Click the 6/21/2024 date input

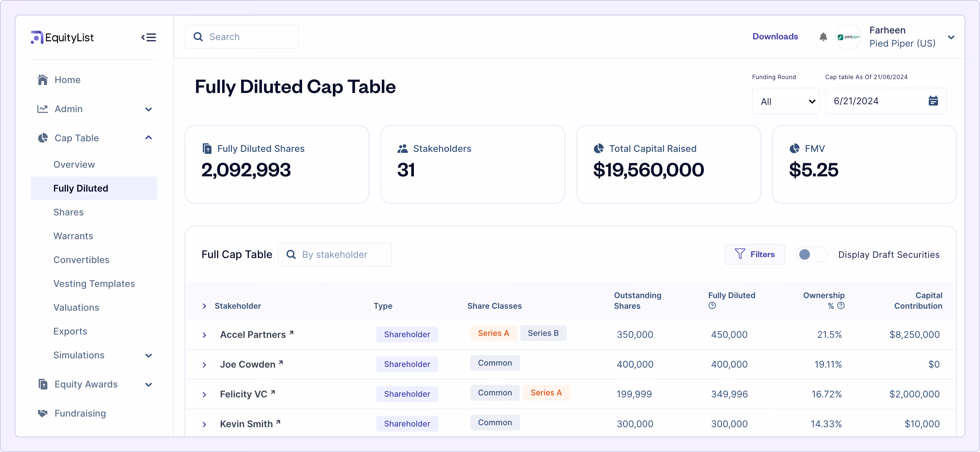pyautogui.click(x=885, y=101)
